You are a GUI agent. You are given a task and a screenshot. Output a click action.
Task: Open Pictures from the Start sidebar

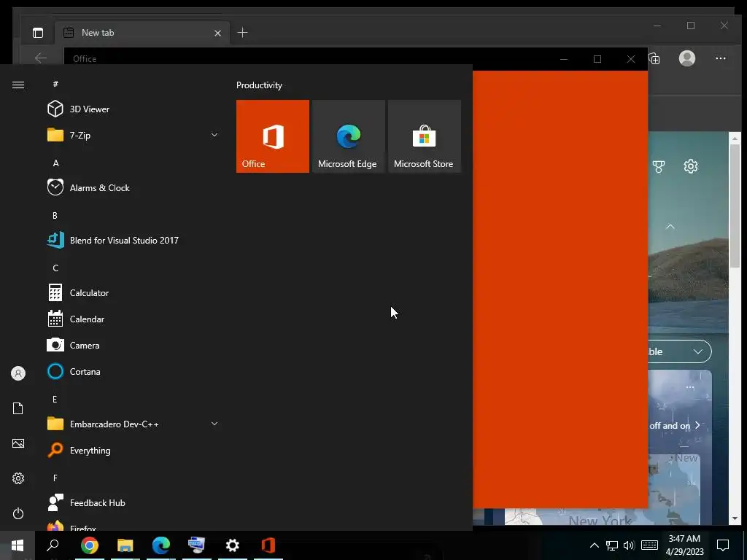pyautogui.click(x=18, y=443)
